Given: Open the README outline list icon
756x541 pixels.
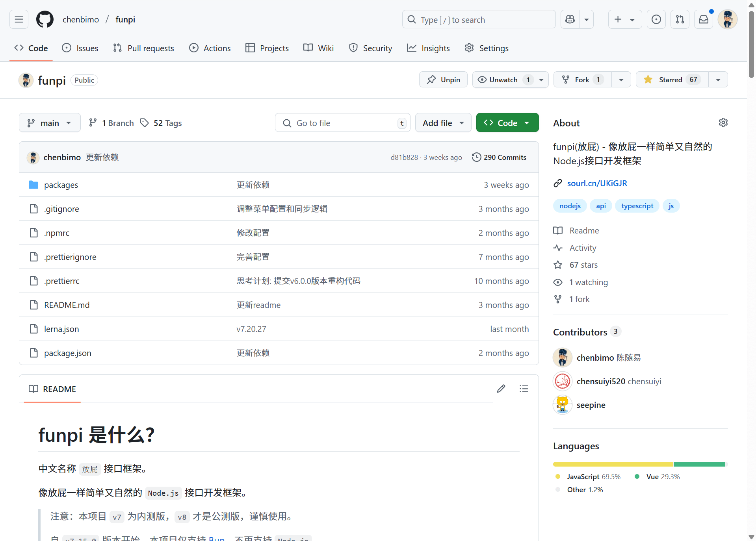Looking at the screenshot, I should coord(524,389).
